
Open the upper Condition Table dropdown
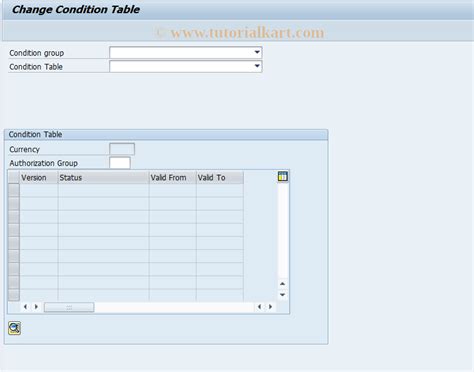(186, 66)
